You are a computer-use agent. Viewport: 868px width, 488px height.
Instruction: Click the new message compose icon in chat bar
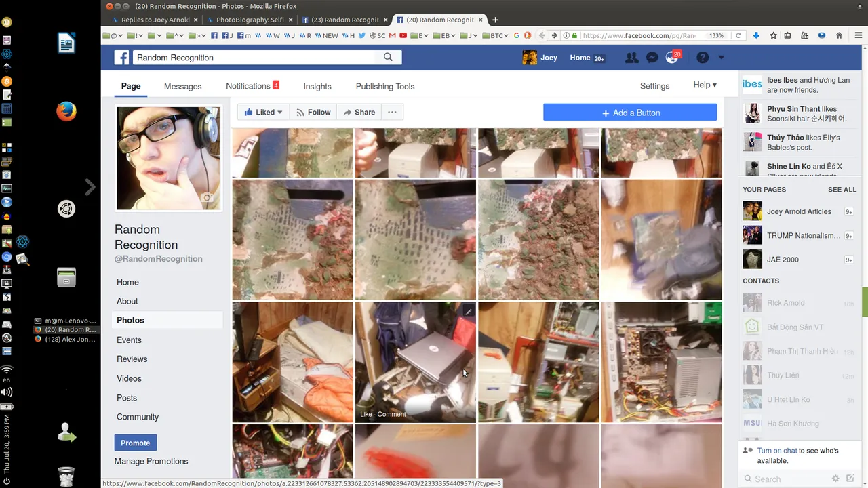click(850, 479)
